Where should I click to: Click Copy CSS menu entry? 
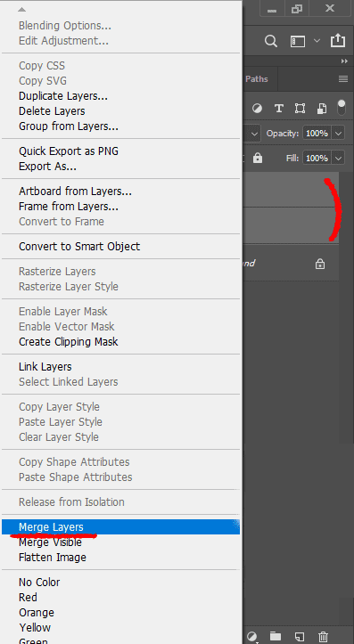[x=42, y=66]
